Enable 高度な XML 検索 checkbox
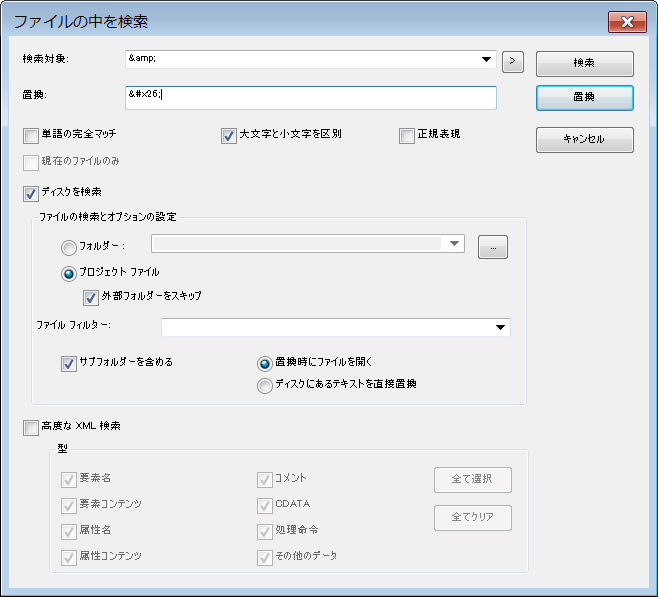The image size is (658, 597). click(x=31, y=428)
